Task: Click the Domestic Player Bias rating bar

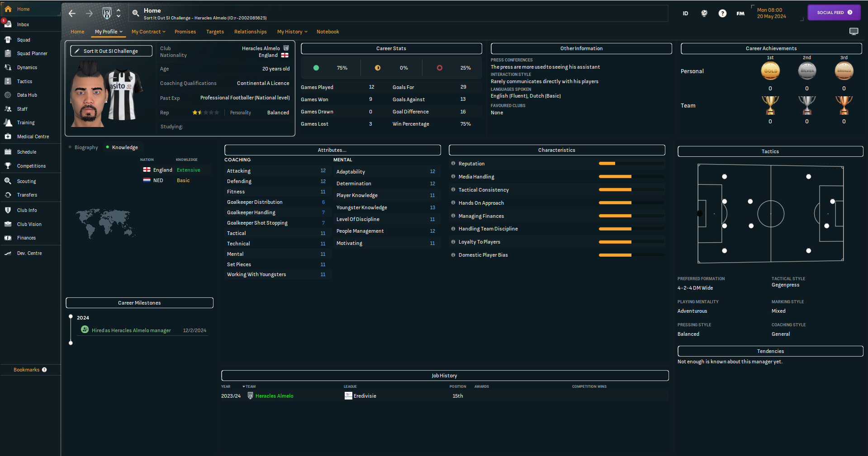Action: (631, 255)
